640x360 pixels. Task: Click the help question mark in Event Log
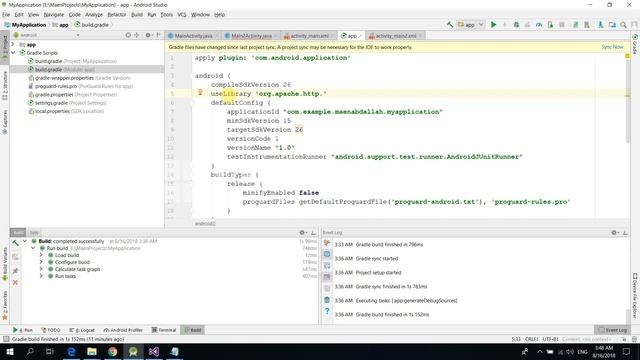tap(327, 311)
